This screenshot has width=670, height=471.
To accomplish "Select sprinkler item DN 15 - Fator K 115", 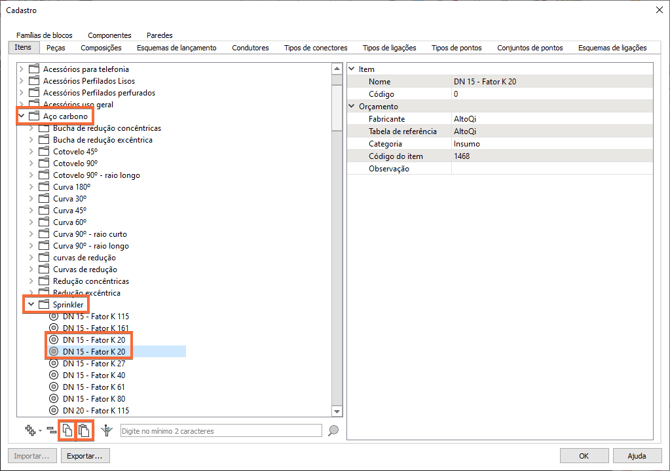I will [95, 316].
